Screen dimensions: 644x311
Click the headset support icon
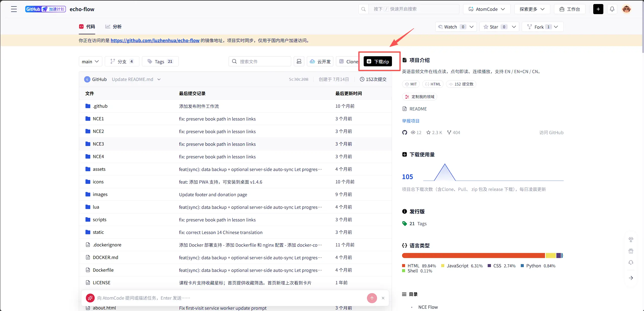[x=631, y=263]
